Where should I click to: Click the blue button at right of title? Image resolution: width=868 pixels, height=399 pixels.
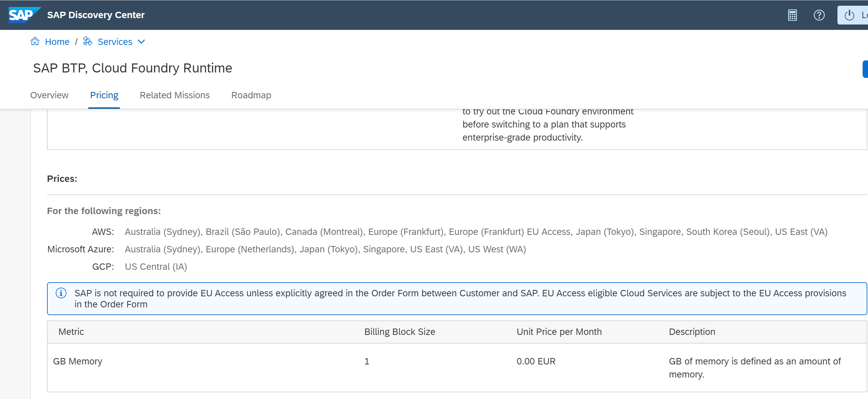click(x=865, y=69)
